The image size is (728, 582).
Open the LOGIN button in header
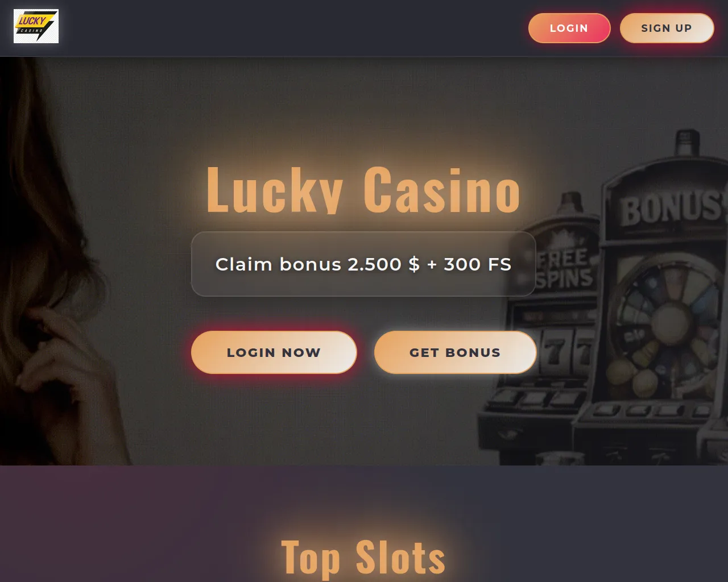pyautogui.click(x=569, y=28)
